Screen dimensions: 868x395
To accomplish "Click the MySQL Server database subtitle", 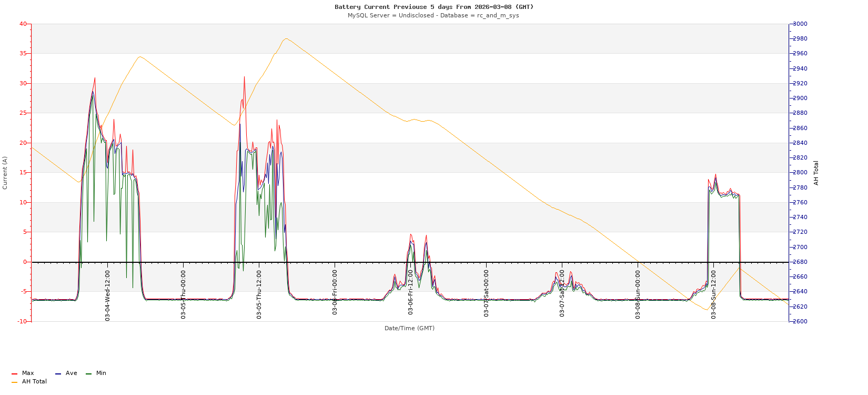I will [433, 15].
